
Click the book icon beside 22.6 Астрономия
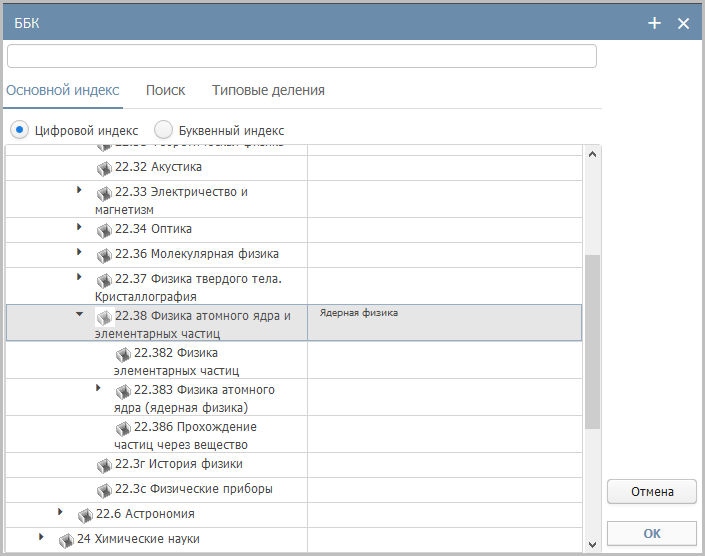point(85,515)
